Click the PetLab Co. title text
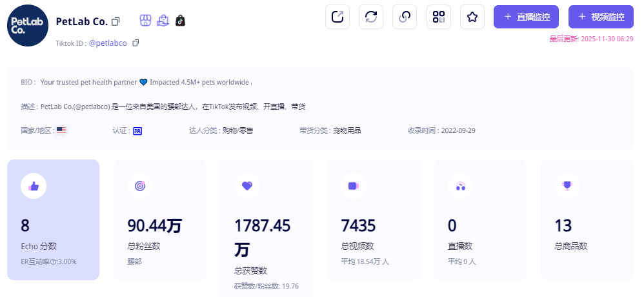The height and width of the screenshot is (297, 644). (x=82, y=21)
